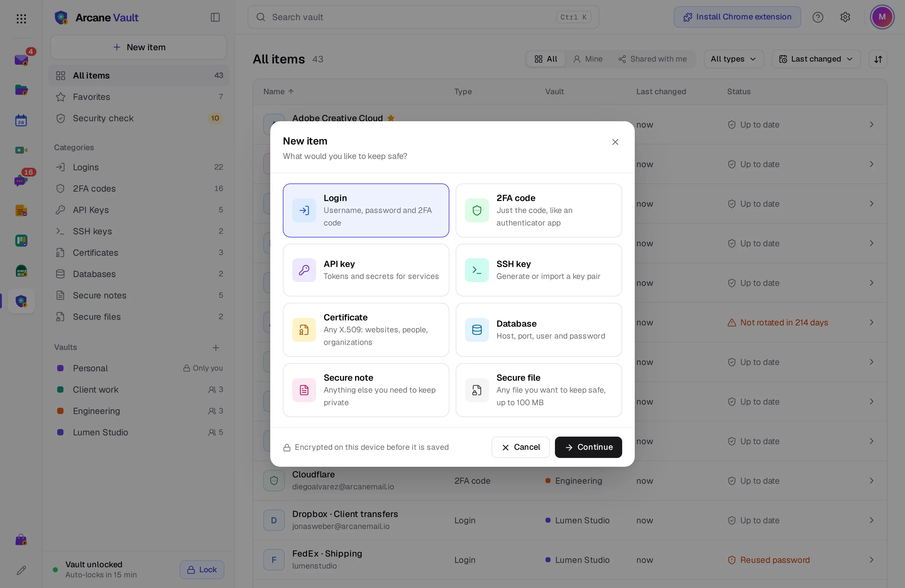This screenshot has height=588, width=905.
Task: Click Install Chrome extension button
Action: coord(737,17)
